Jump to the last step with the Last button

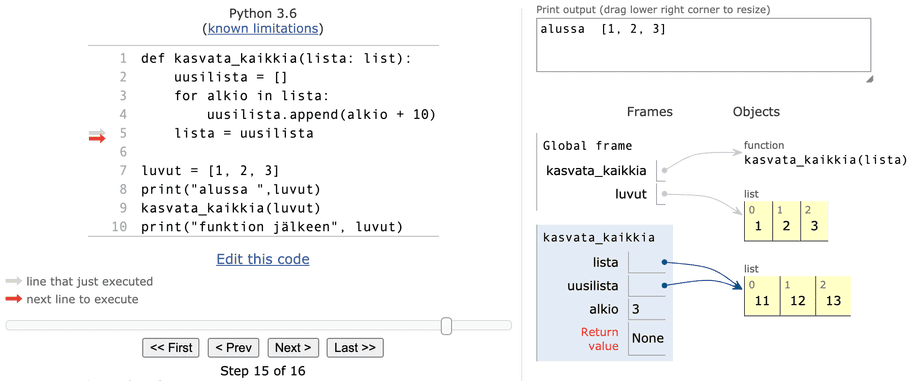[x=355, y=348]
